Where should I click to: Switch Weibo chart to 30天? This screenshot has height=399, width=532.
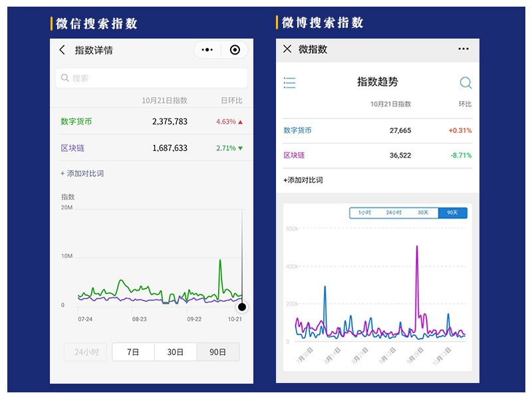tap(423, 213)
